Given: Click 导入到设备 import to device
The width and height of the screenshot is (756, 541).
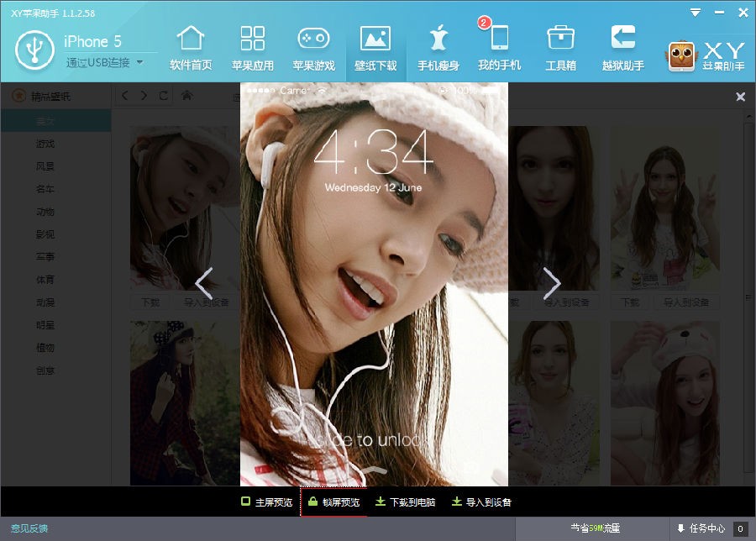Looking at the screenshot, I should click(x=481, y=502).
